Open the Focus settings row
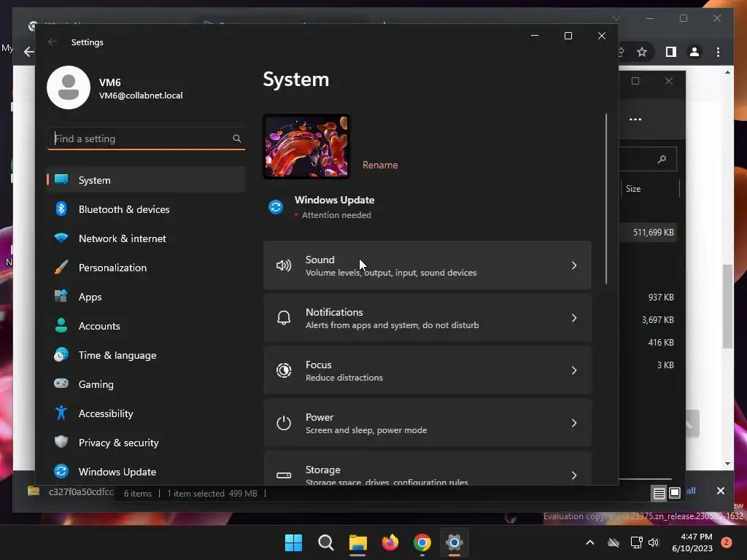 pos(427,370)
